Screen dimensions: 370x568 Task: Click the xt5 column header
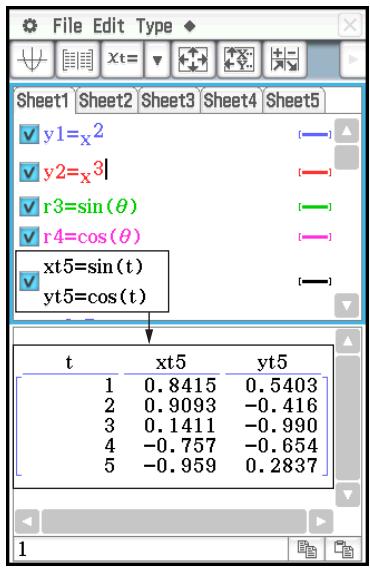[171, 363]
